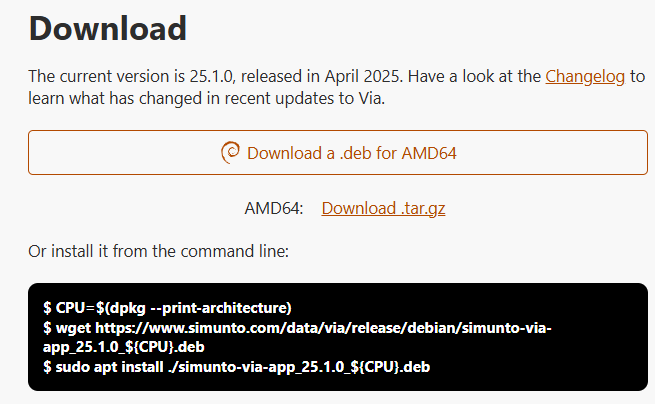This screenshot has width=655, height=404.
Task: Download the .deb package for AMD64
Action: coord(338,152)
